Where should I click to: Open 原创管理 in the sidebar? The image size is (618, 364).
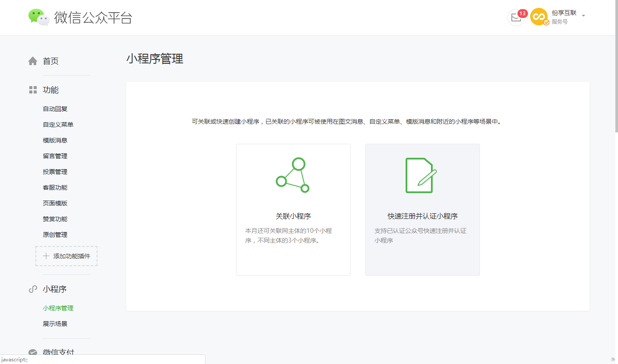(x=55, y=235)
